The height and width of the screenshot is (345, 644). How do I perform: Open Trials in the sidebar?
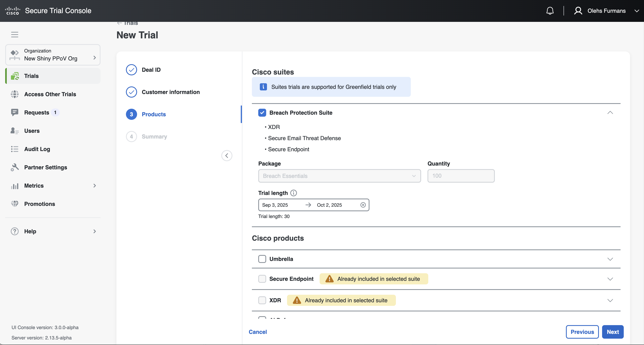53,76
